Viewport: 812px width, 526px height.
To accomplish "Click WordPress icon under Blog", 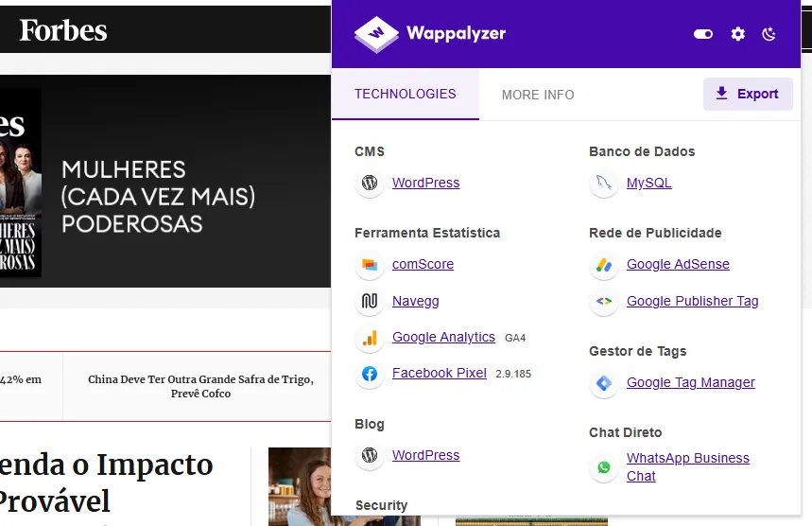I will point(370,455).
